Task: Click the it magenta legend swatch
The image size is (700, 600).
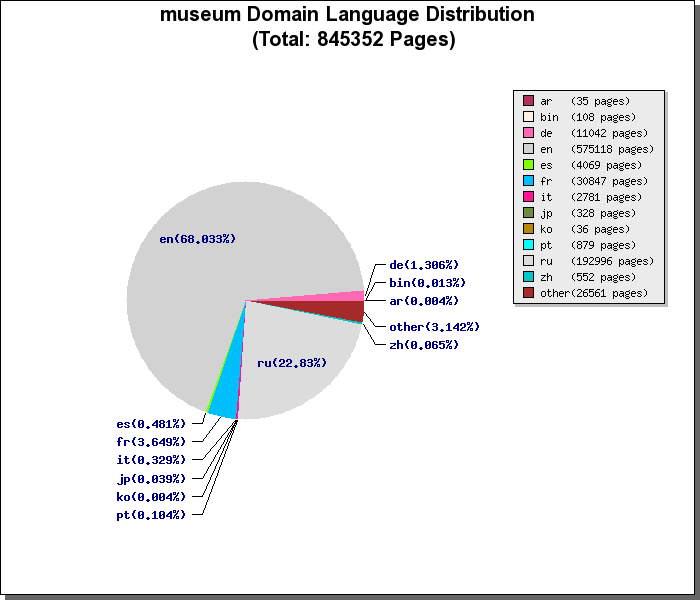Action: 528,197
